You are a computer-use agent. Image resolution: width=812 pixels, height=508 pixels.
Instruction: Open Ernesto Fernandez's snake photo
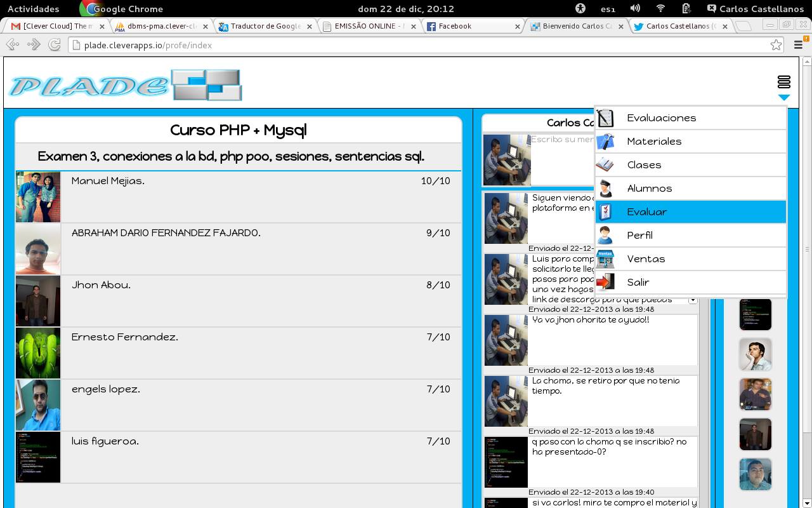point(38,353)
